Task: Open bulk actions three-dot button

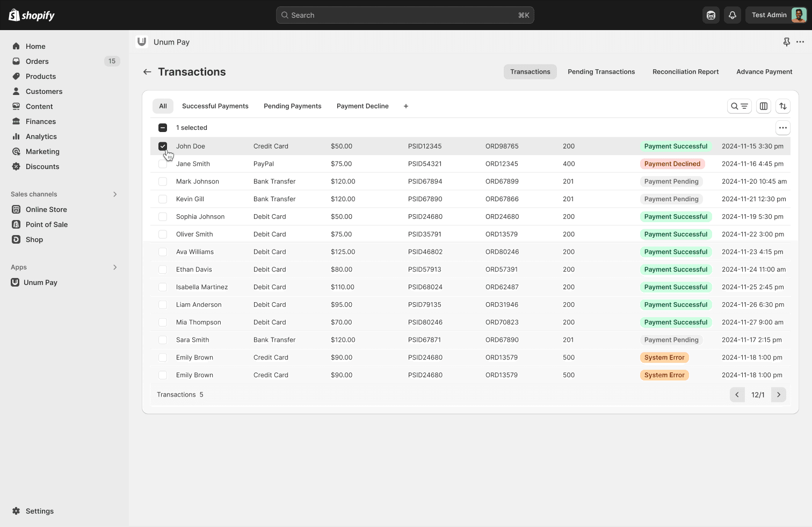Action: 782,128
